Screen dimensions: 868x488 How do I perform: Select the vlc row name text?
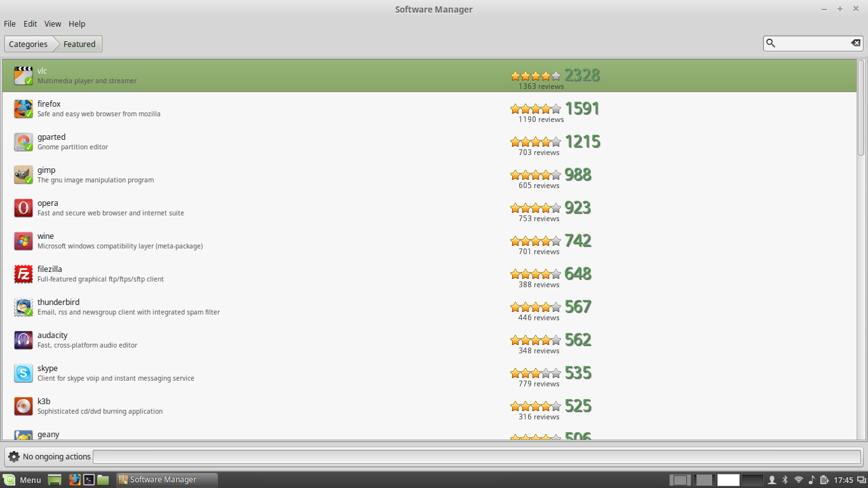point(42,71)
